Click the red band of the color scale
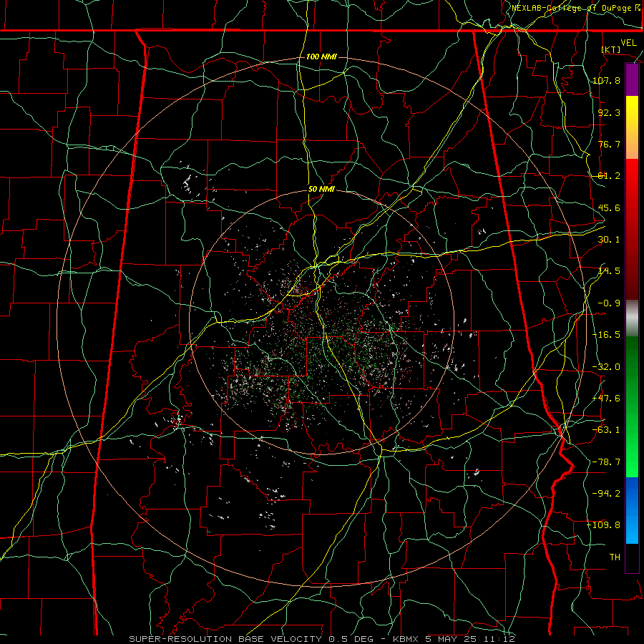 [x=632, y=229]
